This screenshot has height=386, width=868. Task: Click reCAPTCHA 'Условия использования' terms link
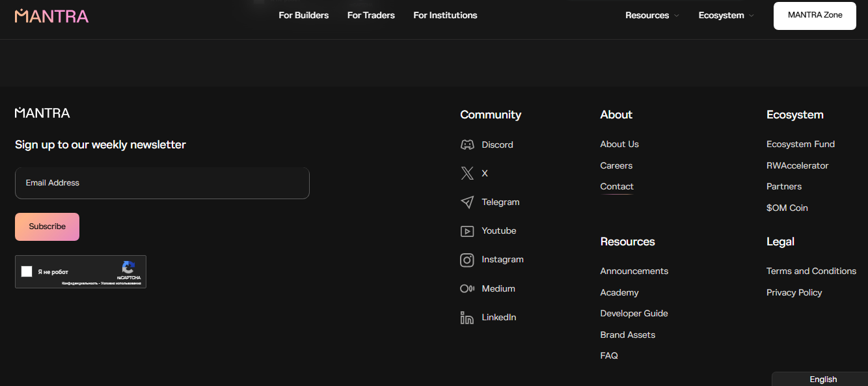121,283
